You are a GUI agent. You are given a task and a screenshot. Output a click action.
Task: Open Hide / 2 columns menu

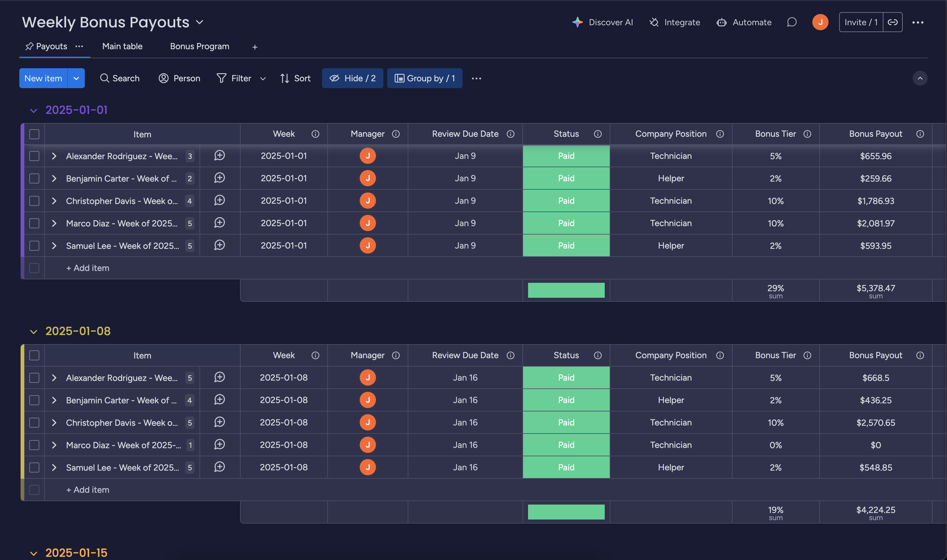[352, 78]
